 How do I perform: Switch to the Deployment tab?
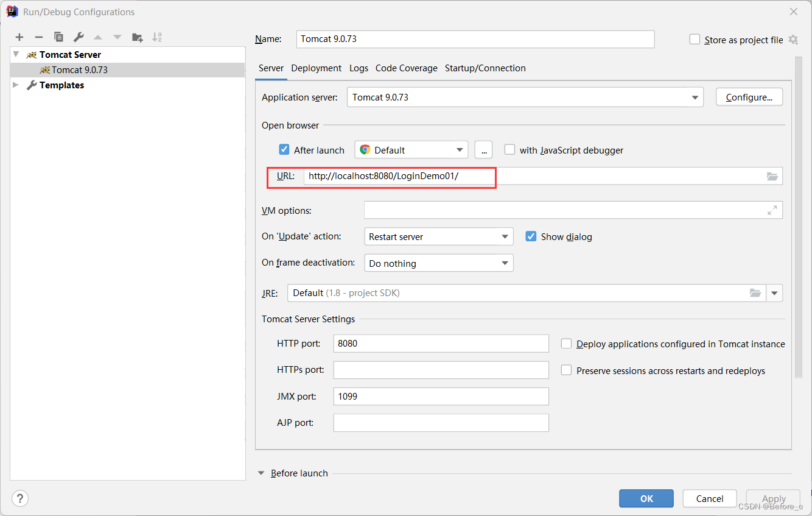point(317,68)
